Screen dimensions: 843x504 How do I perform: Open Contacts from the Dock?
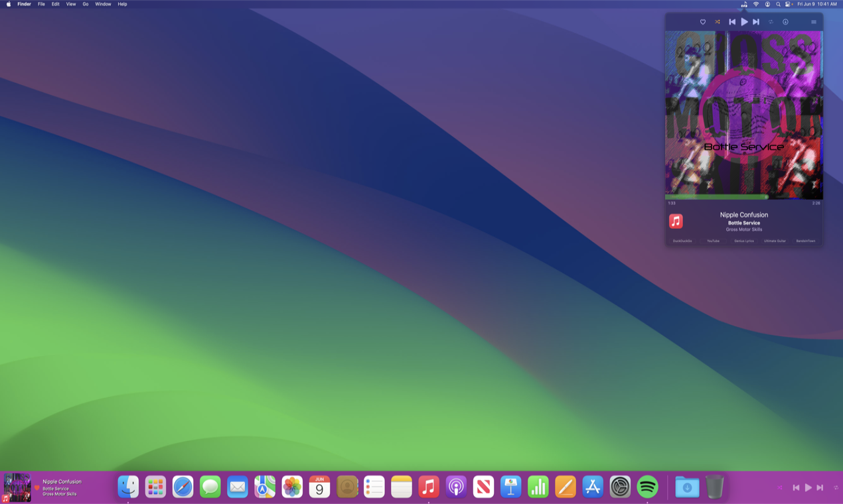point(346,487)
